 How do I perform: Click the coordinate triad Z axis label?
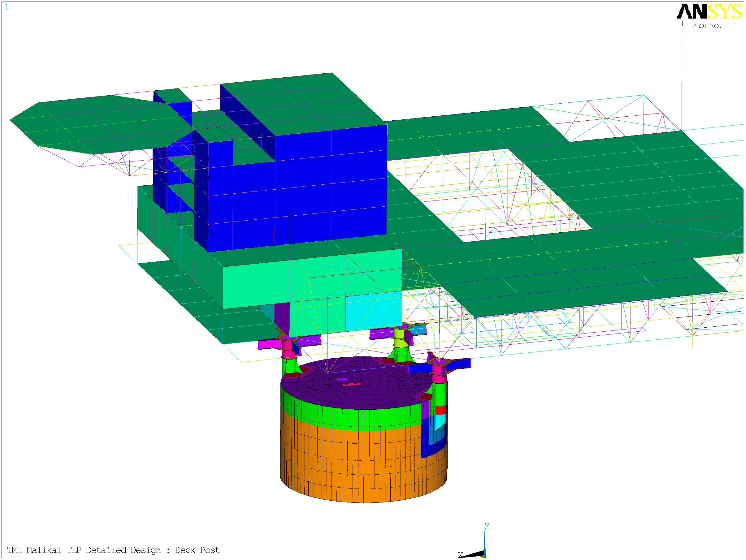(487, 527)
